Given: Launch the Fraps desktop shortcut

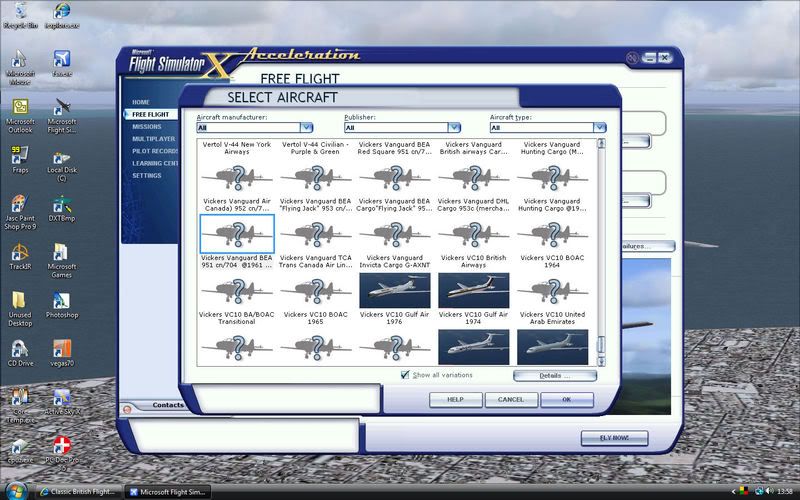Looking at the screenshot, I should (20, 160).
